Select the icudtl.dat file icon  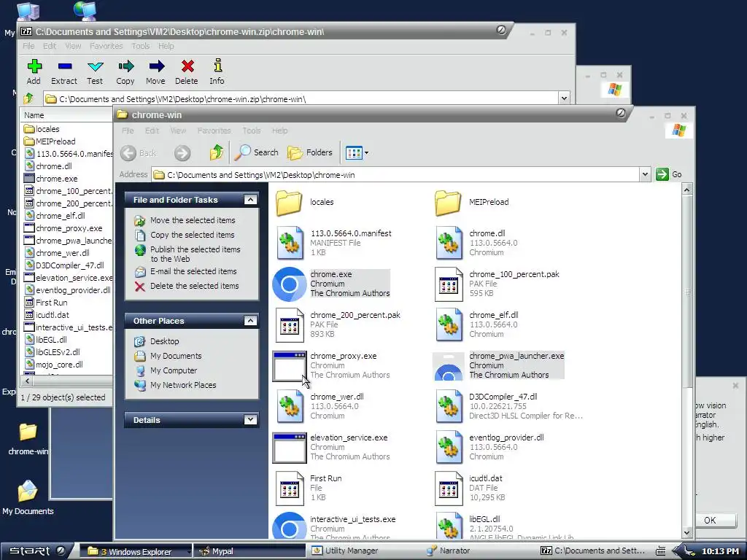click(449, 489)
